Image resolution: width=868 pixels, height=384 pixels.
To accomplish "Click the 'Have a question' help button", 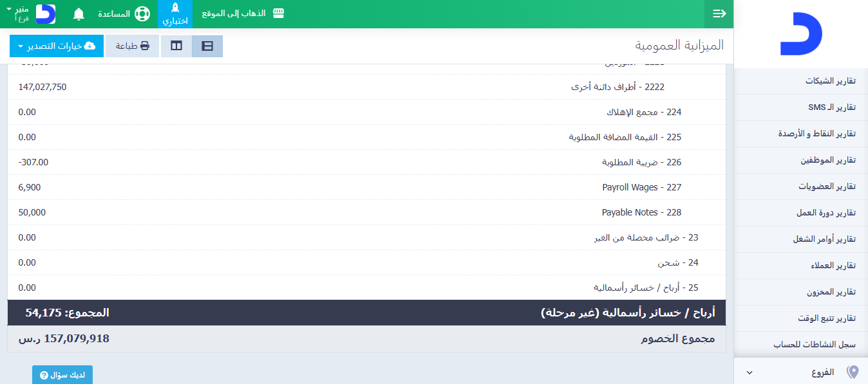I will 62,375.
